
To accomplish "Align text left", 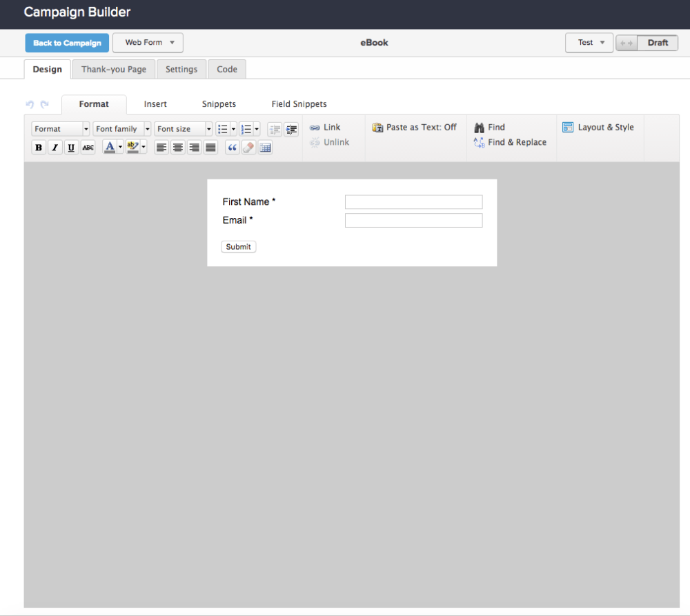I will click(161, 148).
